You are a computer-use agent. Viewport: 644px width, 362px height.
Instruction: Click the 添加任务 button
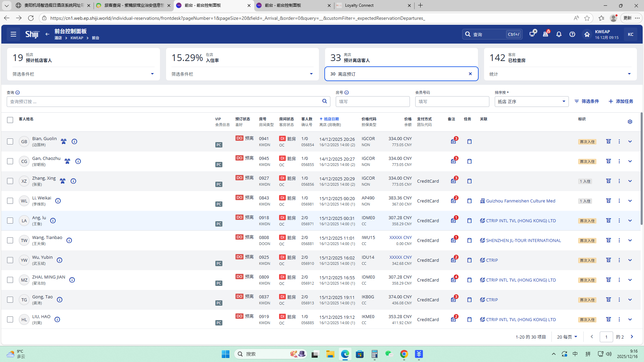(x=621, y=101)
